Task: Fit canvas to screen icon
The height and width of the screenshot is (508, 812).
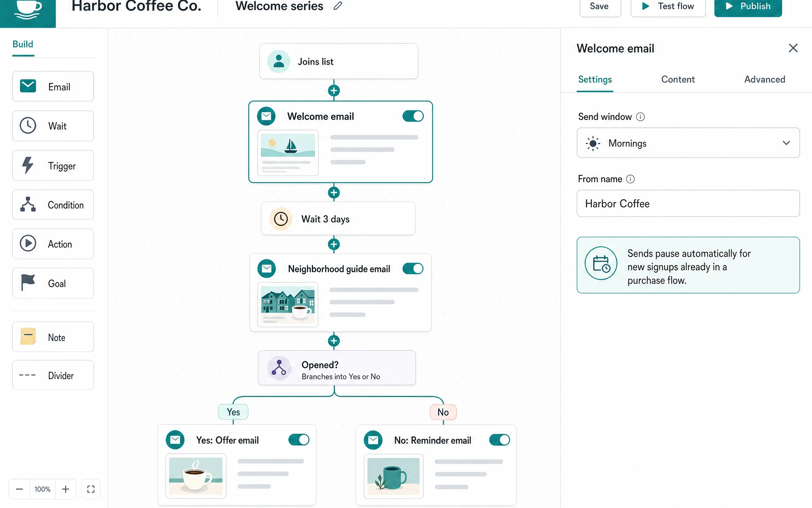Action: coord(91,489)
